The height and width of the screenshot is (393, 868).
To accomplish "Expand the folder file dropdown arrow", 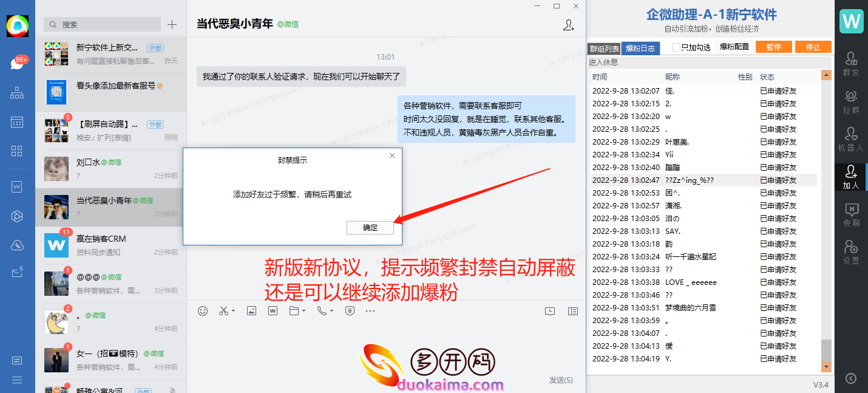I will point(303,312).
